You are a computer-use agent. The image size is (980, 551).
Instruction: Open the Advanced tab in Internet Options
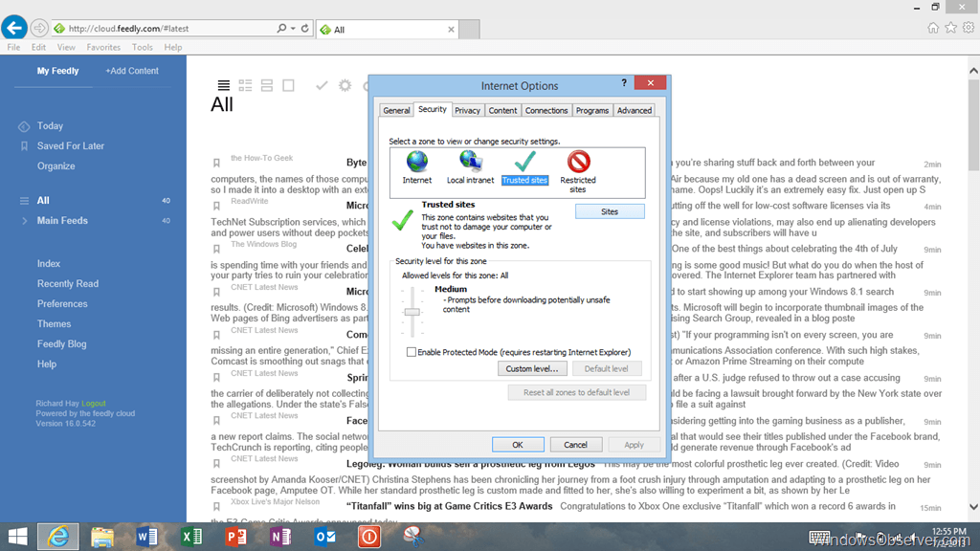(x=634, y=111)
